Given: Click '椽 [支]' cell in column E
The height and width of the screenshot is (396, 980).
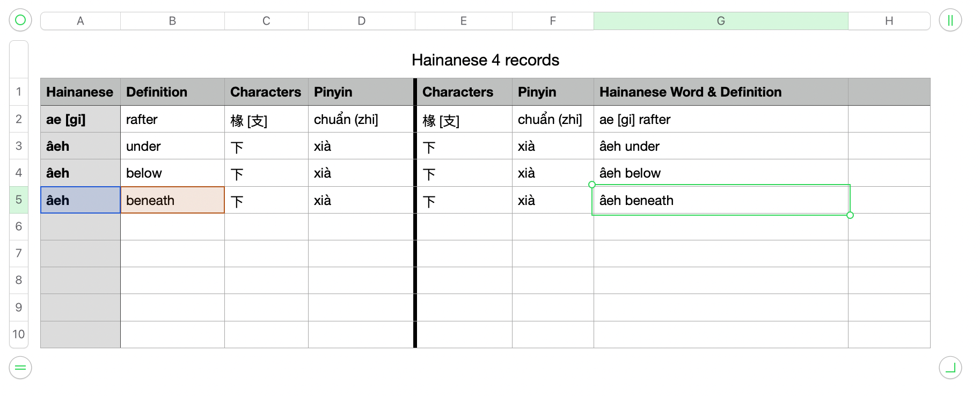Looking at the screenshot, I should (465, 119).
